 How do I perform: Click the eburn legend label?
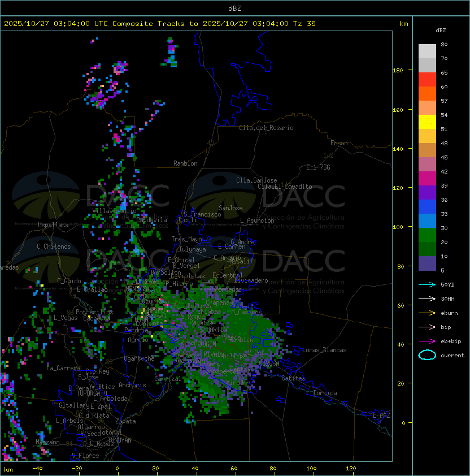pos(449,313)
